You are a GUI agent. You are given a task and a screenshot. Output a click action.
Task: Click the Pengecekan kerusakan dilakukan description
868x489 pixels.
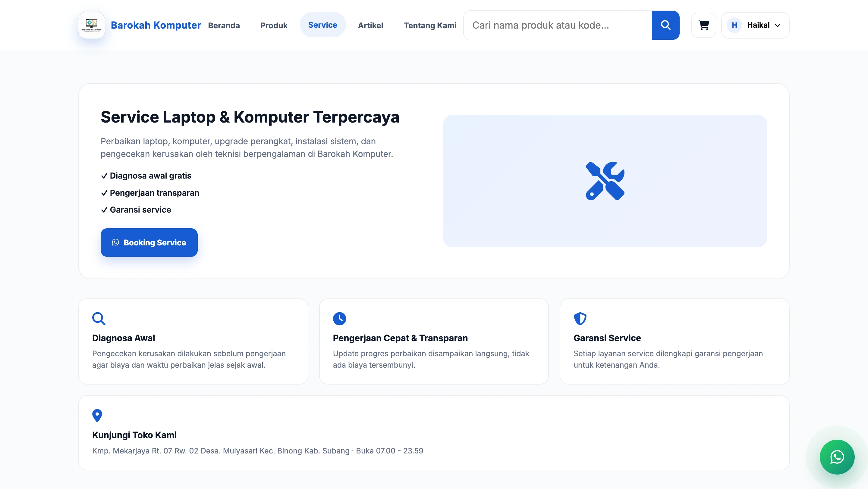click(x=189, y=359)
